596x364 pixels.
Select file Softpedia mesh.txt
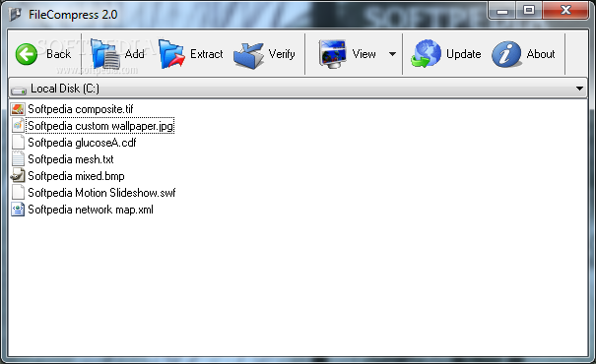click(71, 159)
